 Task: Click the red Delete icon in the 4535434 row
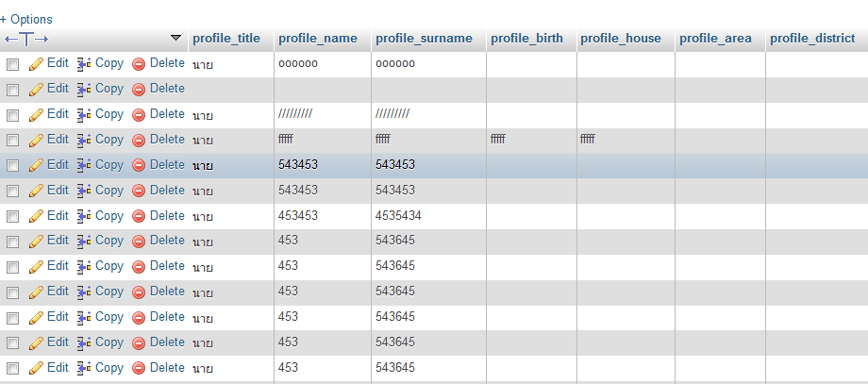click(x=139, y=216)
